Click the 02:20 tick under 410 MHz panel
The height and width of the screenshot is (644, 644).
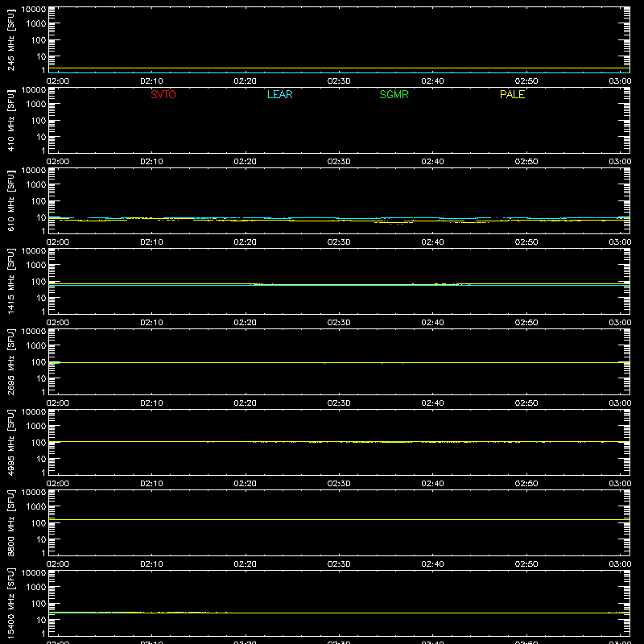click(x=246, y=162)
